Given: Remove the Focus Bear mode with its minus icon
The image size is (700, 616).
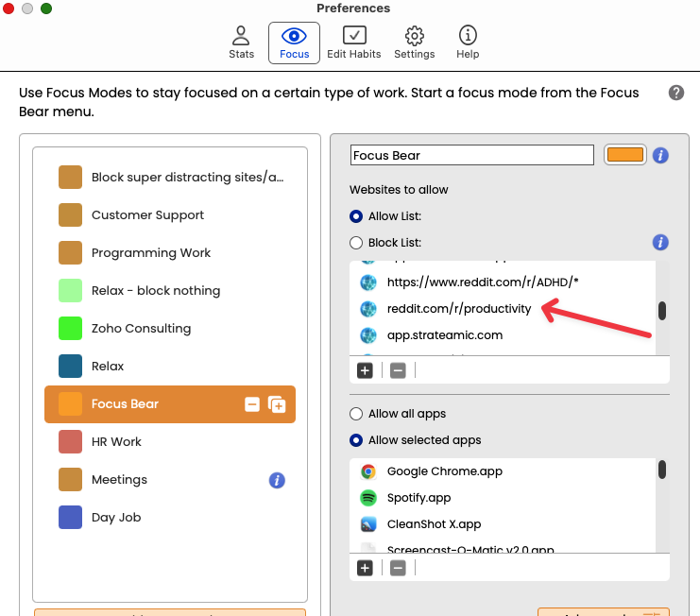Looking at the screenshot, I should [x=252, y=404].
